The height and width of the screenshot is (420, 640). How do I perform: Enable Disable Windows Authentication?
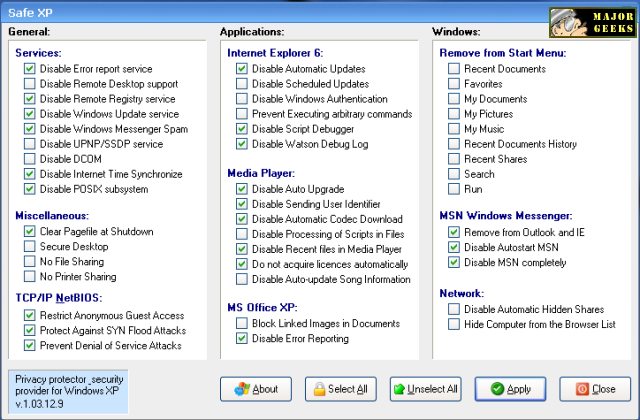click(242, 99)
